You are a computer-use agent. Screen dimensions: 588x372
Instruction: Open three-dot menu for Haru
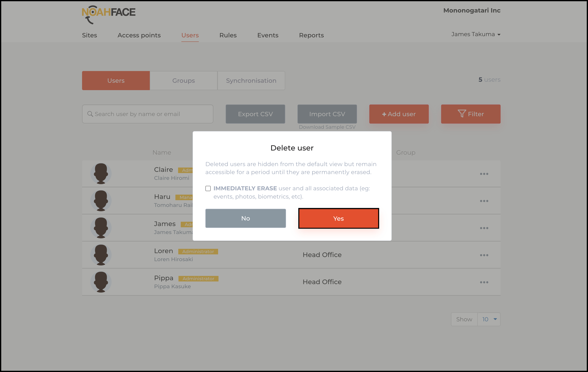[x=484, y=201]
